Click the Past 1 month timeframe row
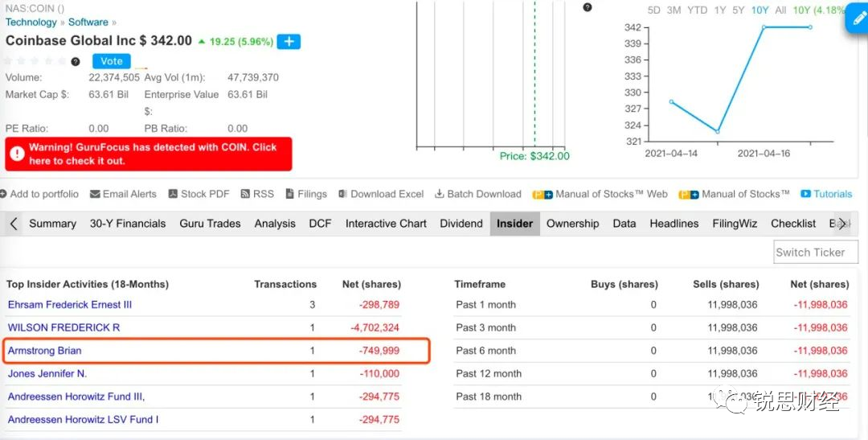Screen dimensions: 868x440 [x=652, y=305]
